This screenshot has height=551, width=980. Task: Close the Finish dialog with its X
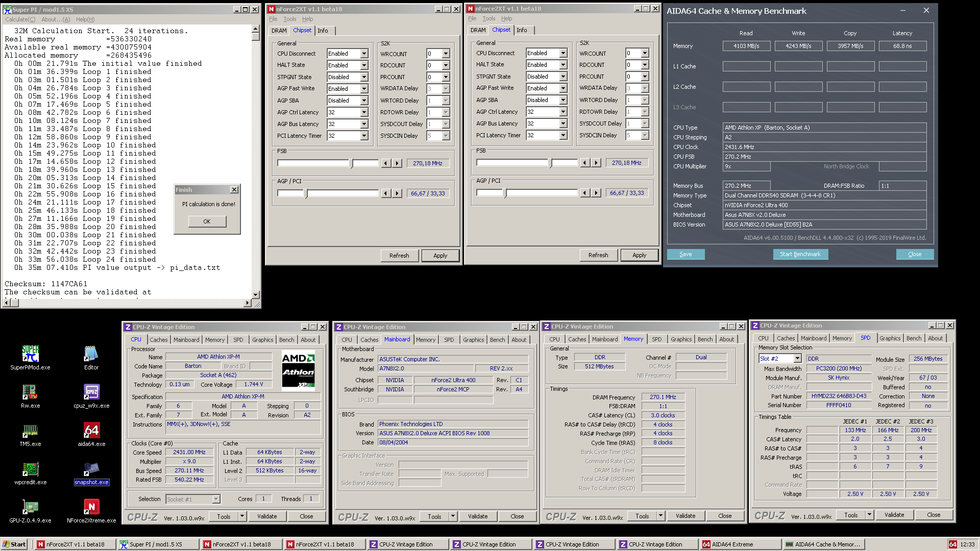pyautogui.click(x=234, y=190)
